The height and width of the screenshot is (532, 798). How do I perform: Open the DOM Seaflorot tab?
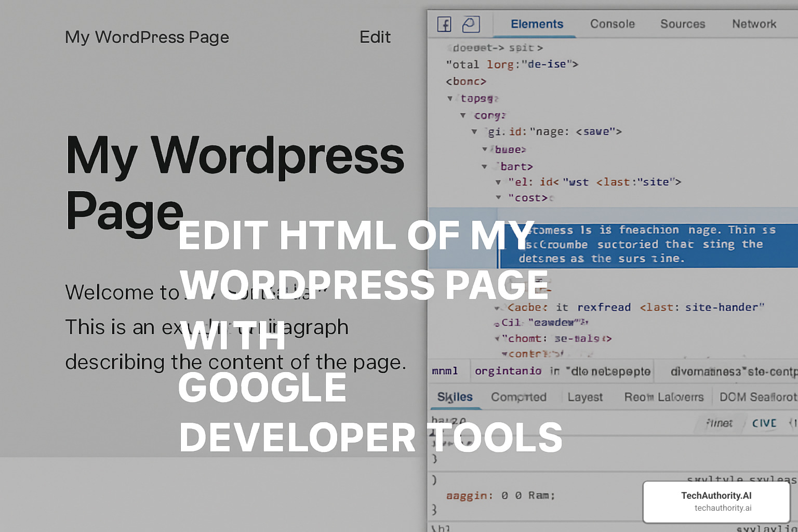pyautogui.click(x=758, y=397)
